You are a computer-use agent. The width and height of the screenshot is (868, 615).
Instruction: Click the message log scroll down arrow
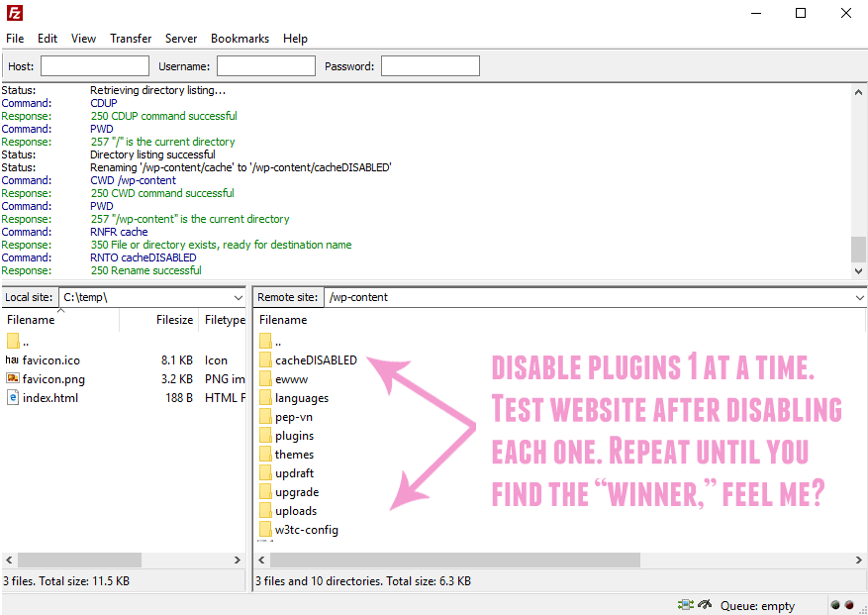[x=858, y=271]
